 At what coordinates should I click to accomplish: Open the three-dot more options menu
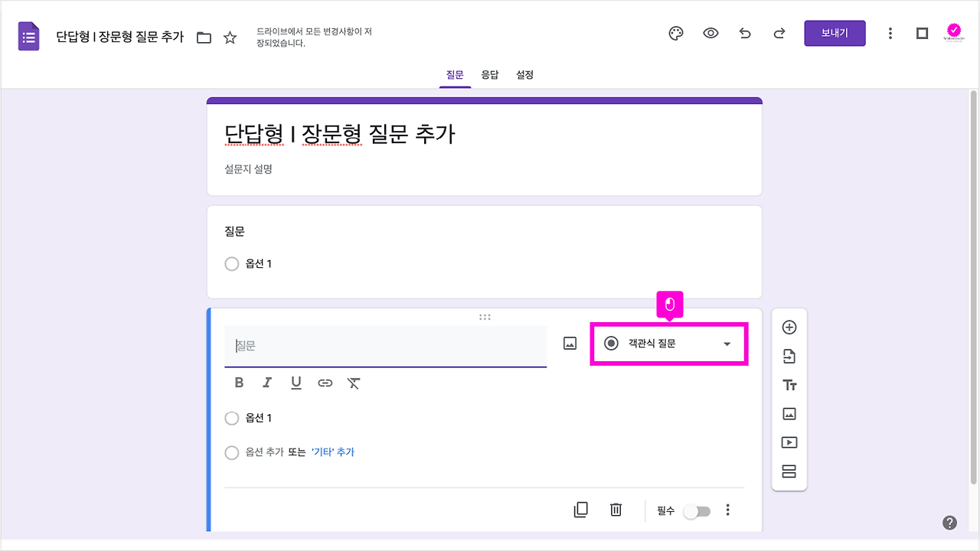coord(728,510)
